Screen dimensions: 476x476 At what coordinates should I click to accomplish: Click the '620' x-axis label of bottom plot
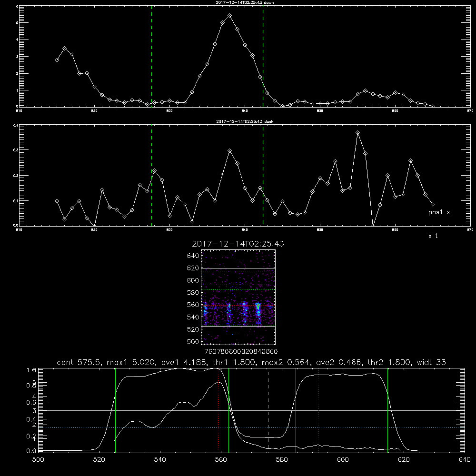404,460
